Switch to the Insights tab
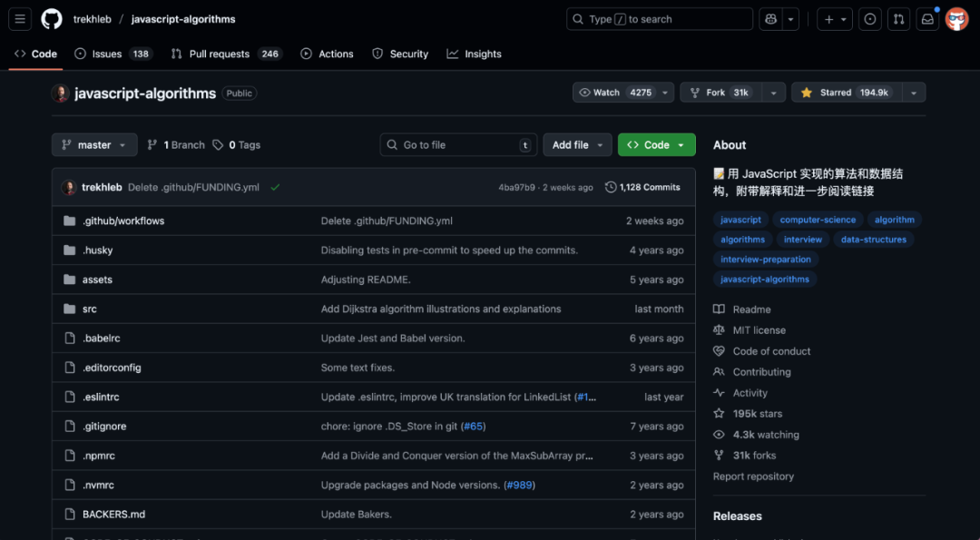This screenshot has width=980, height=540. (474, 54)
